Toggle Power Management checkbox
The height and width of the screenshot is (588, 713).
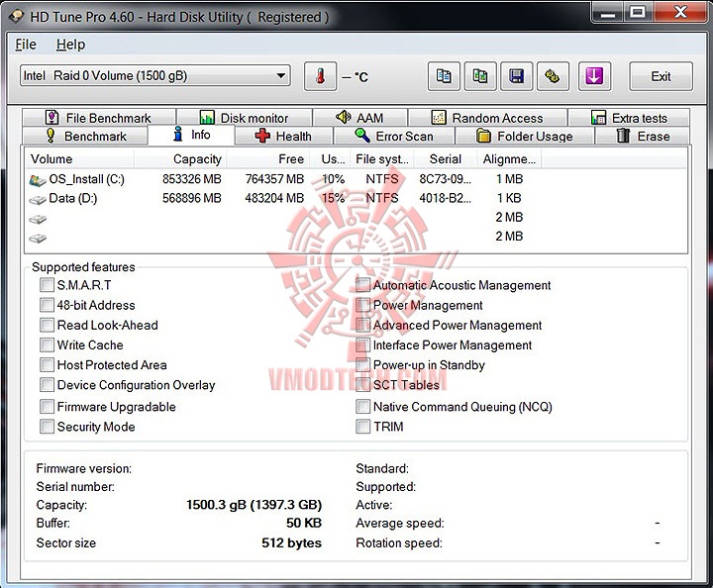(x=362, y=305)
